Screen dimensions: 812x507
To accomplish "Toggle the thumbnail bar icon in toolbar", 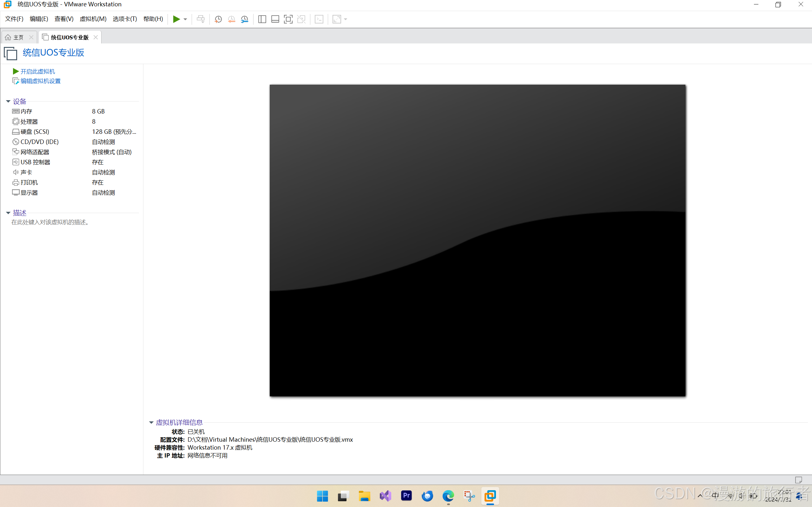I will click(275, 19).
